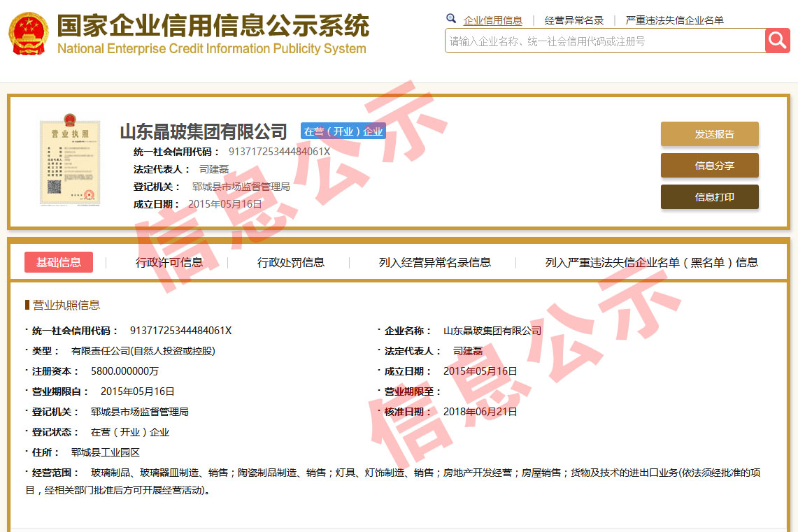Click the 营业执照信息 section heading
The width and height of the screenshot is (798, 532).
pos(66,305)
